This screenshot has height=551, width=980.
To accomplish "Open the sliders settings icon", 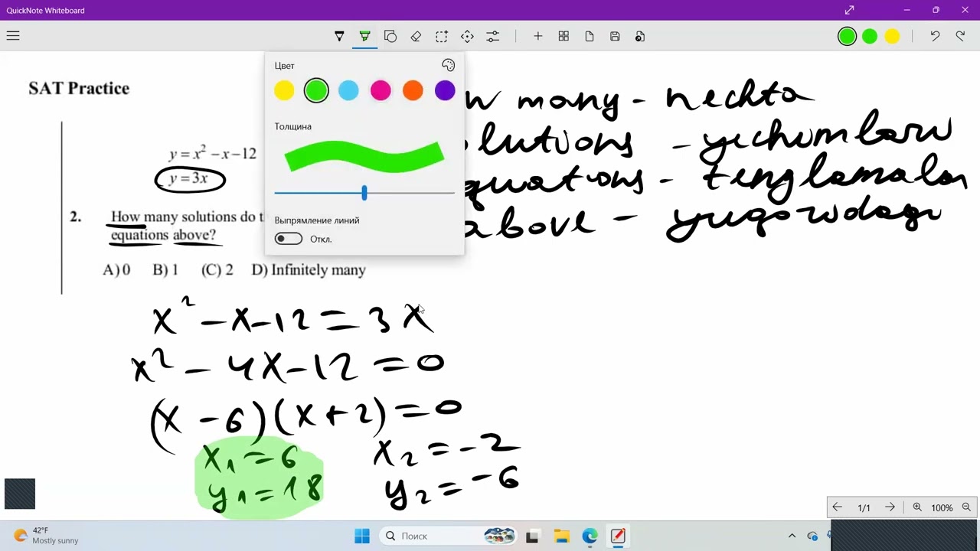I will pyautogui.click(x=493, y=36).
